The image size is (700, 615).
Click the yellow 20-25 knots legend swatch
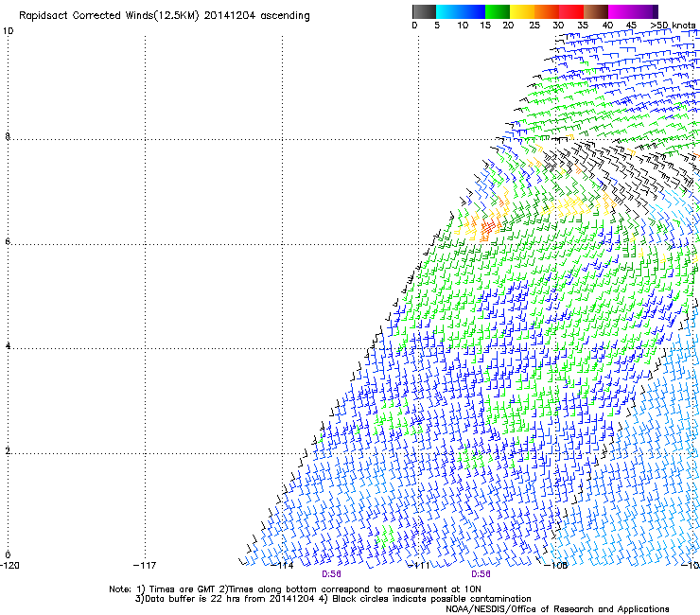522,11
